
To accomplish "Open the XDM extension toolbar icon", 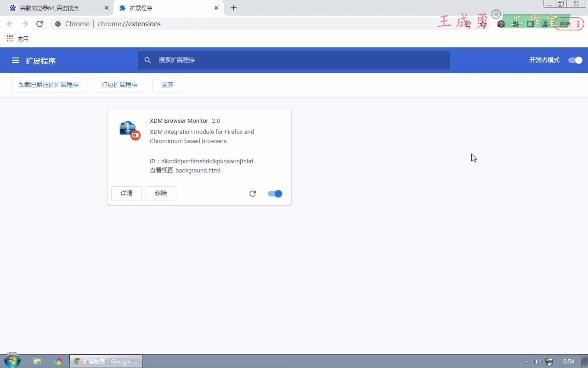I will point(501,24).
